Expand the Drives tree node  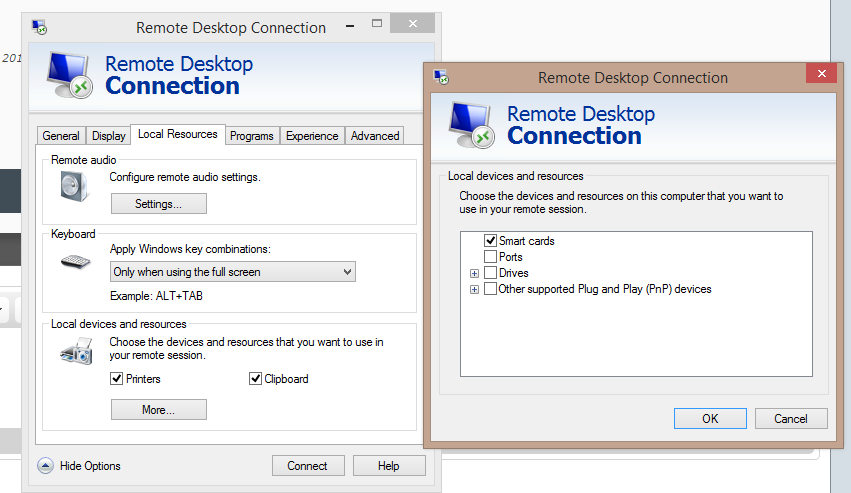click(x=474, y=273)
